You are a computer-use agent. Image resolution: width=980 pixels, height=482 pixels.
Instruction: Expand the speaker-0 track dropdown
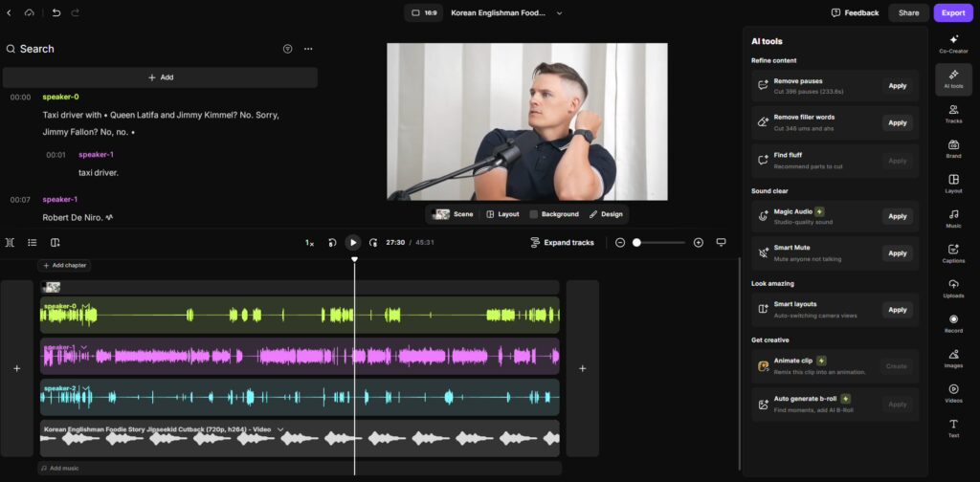click(85, 306)
